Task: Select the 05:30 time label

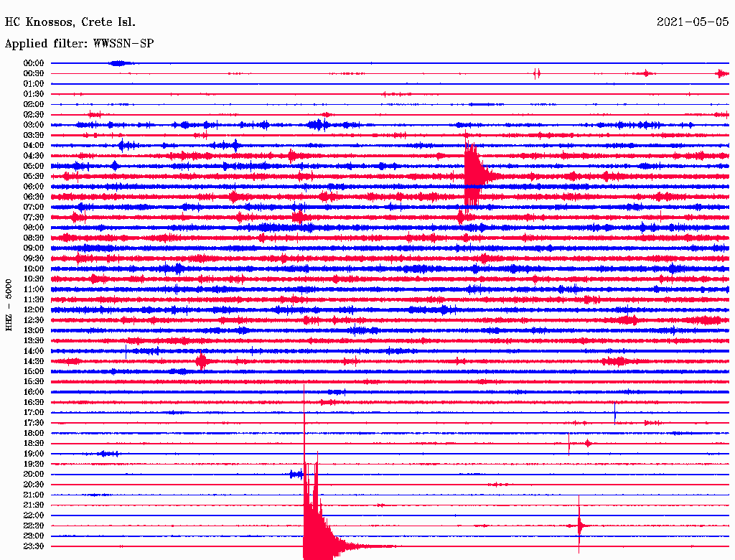Action: [34, 176]
